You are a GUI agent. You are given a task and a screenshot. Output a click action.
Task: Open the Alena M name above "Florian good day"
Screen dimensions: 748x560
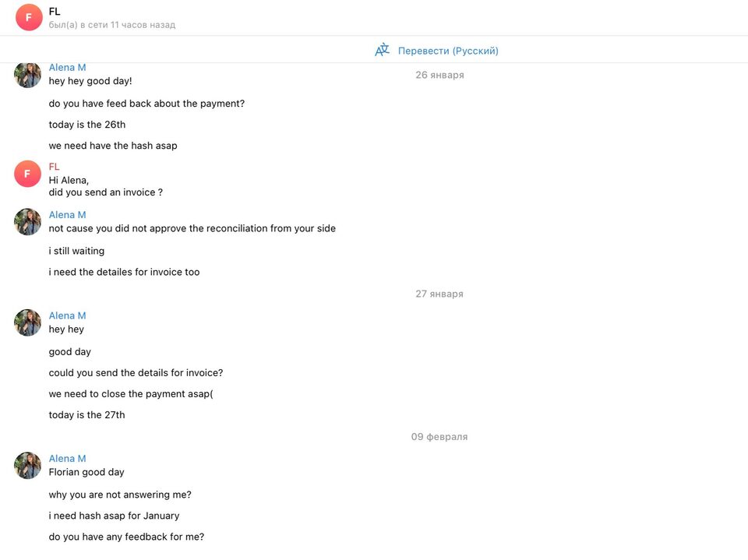[x=68, y=459]
